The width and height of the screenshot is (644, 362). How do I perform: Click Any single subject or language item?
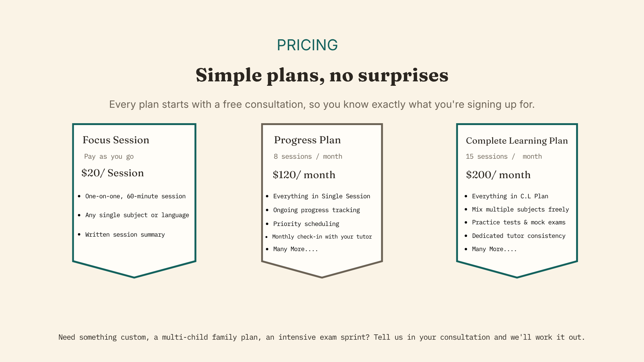pyautogui.click(x=137, y=215)
